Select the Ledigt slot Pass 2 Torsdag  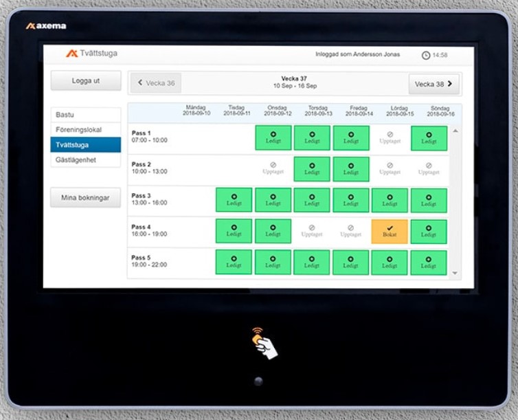[x=312, y=169]
